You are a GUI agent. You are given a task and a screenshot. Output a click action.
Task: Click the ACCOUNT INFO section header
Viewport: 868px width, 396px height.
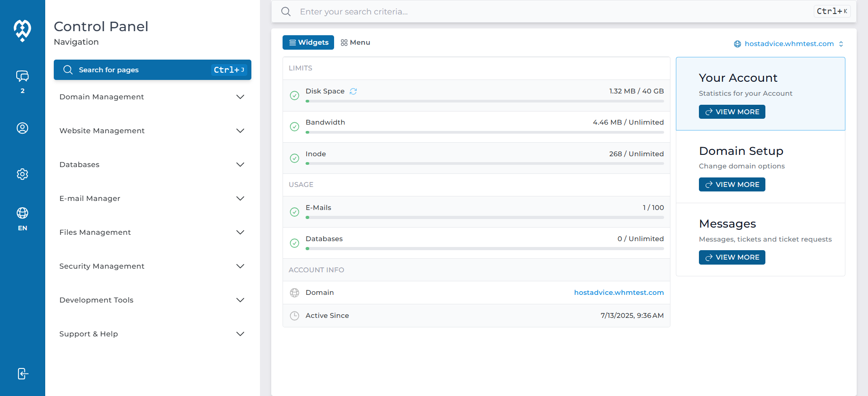click(316, 270)
